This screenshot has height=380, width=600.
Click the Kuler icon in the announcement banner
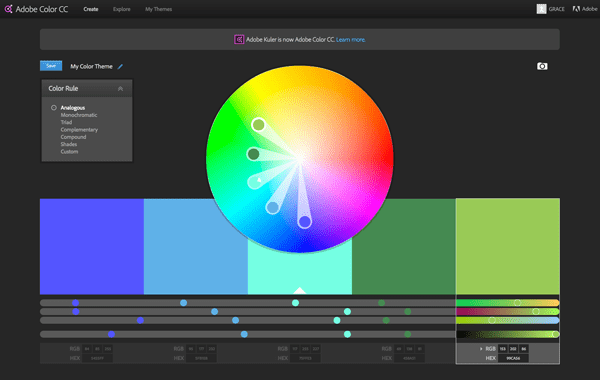(x=239, y=39)
